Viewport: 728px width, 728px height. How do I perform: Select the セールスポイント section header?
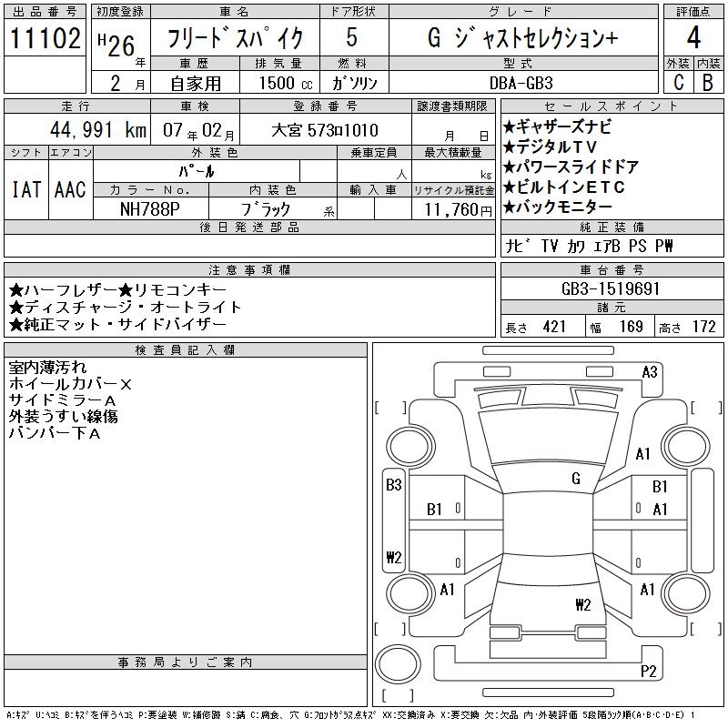612,106
